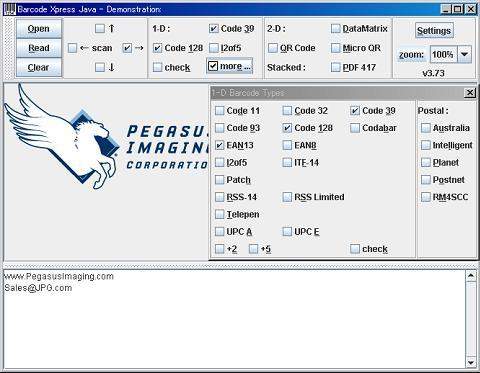480x373 pixels.
Task: Check Codabar barcode type
Action: pyautogui.click(x=355, y=128)
